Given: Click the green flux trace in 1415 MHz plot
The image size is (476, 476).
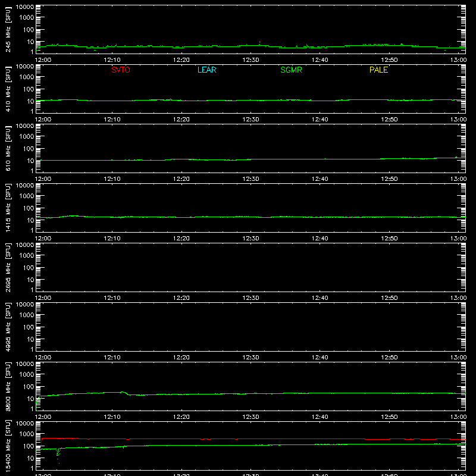Looking at the screenshot, I should (x=250, y=217).
